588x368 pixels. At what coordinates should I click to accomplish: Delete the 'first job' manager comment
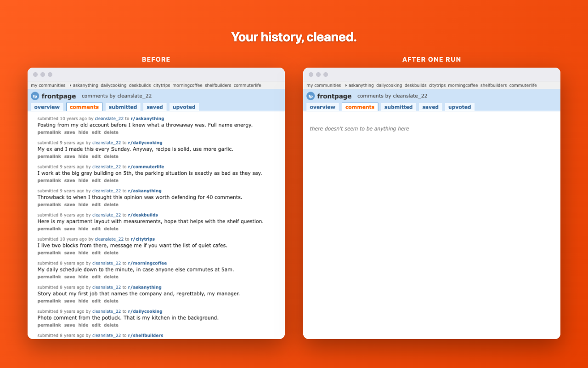point(111,301)
